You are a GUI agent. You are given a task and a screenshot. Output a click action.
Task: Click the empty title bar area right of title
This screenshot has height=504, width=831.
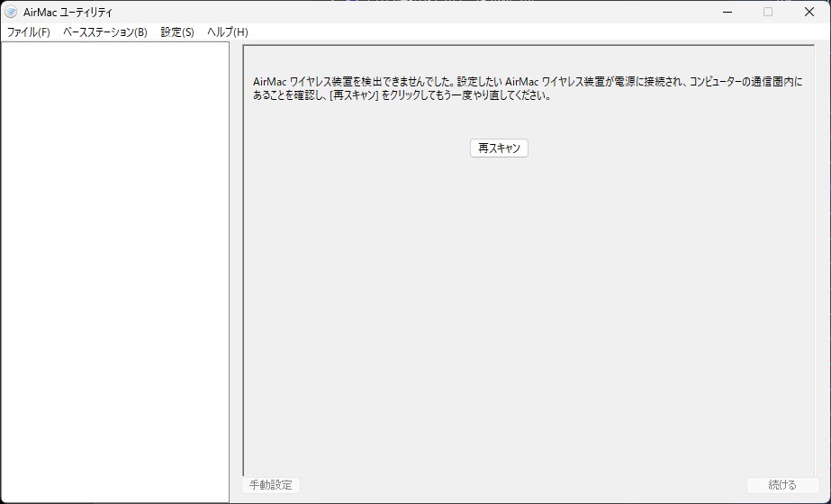405,12
